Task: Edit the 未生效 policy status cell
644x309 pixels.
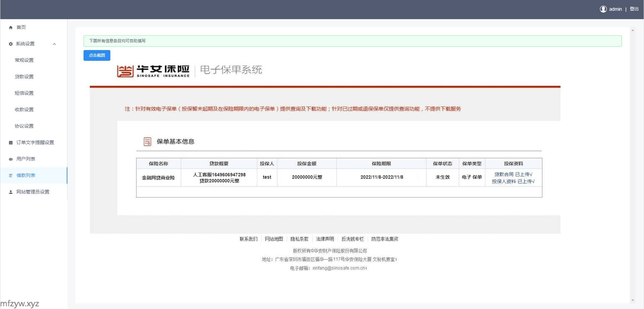Action: [442, 177]
